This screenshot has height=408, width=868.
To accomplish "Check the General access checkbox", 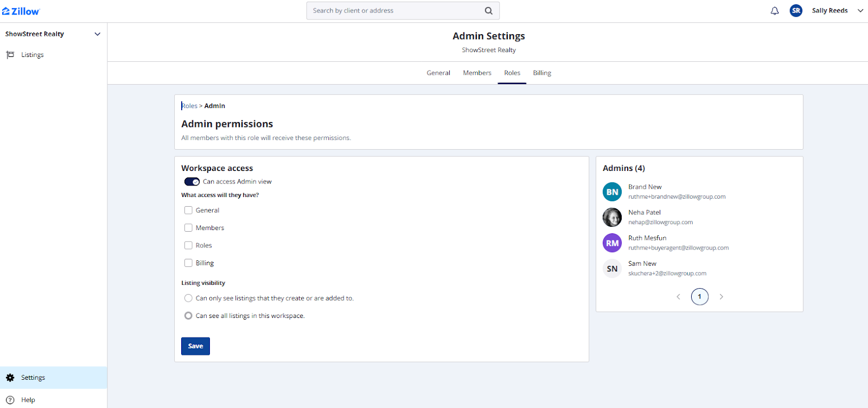I will pyautogui.click(x=188, y=211).
